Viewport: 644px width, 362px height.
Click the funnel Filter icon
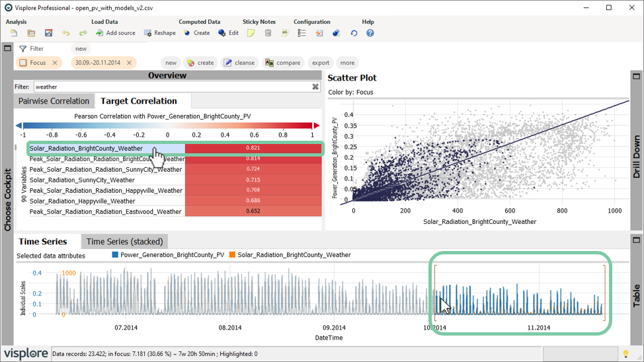point(23,49)
